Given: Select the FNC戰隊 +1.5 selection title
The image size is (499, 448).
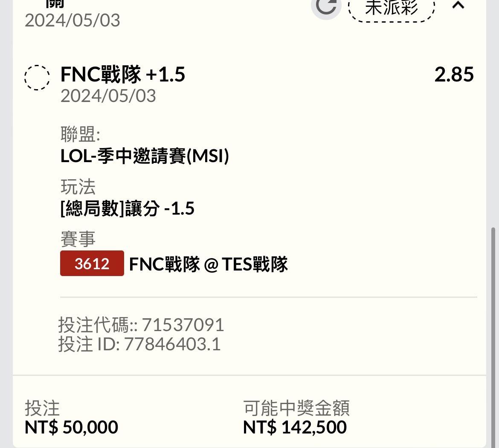Looking at the screenshot, I should 123,75.
